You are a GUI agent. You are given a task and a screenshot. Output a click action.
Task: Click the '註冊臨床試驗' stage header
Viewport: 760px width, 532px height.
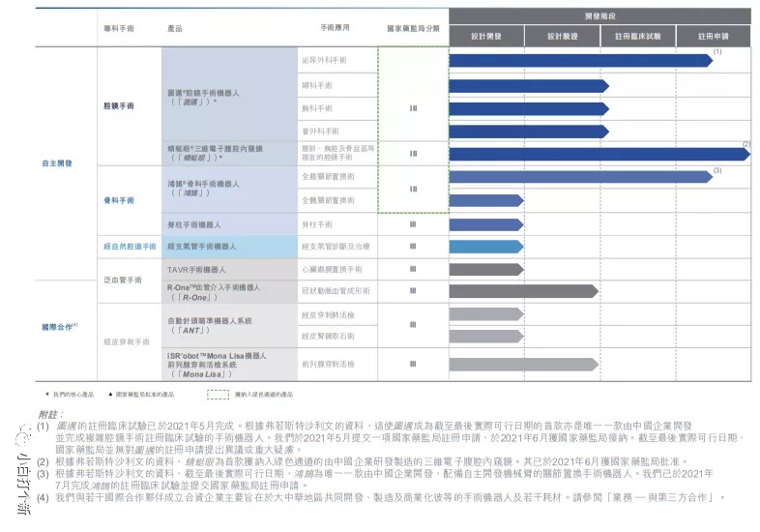click(638, 36)
